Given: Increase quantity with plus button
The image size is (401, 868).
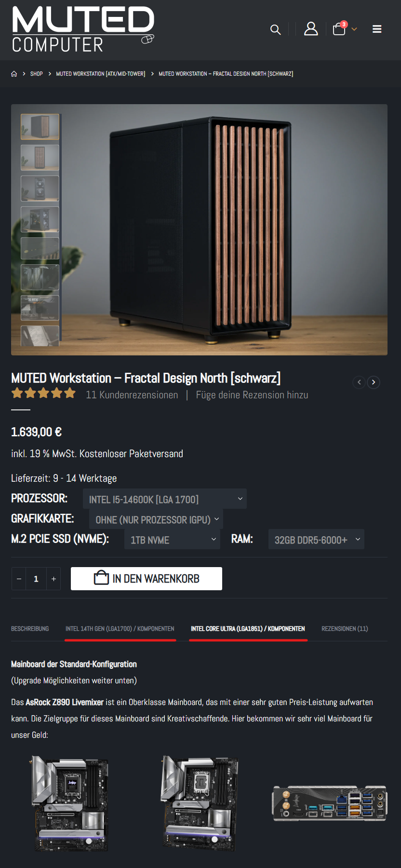Looking at the screenshot, I should coord(53,579).
